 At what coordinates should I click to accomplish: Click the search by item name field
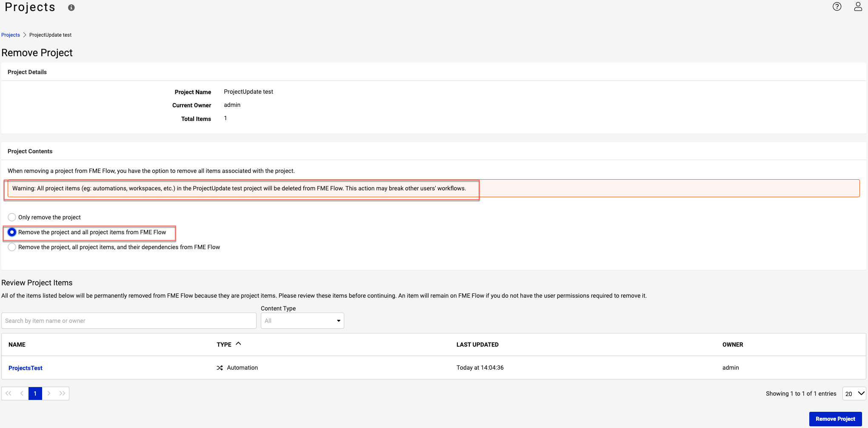pos(129,321)
